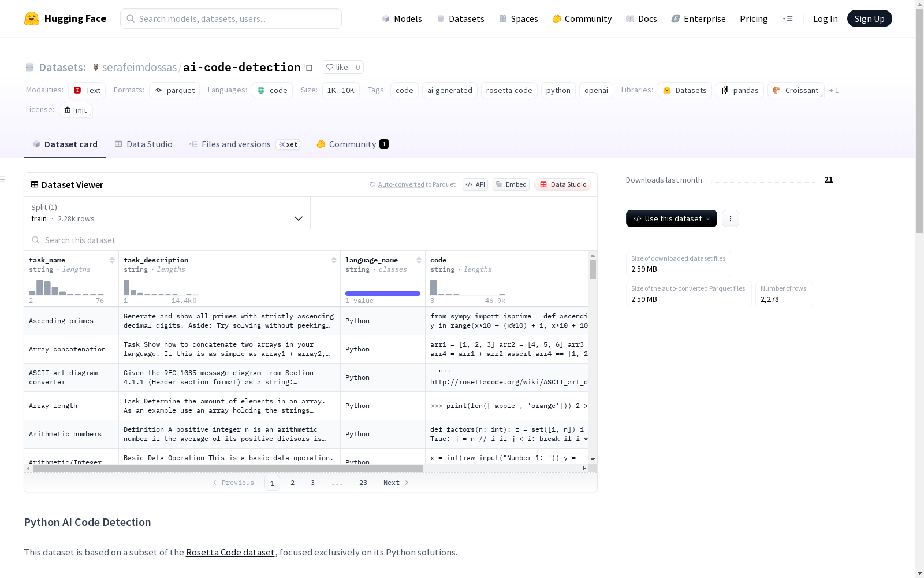924x578 pixels.
Task: Go to the Pricing page
Action: 754,18
